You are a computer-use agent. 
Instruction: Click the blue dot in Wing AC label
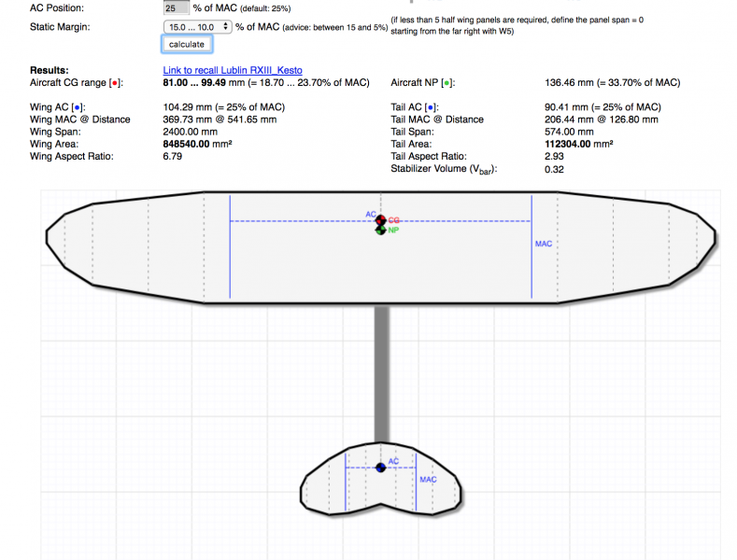click(x=76, y=108)
